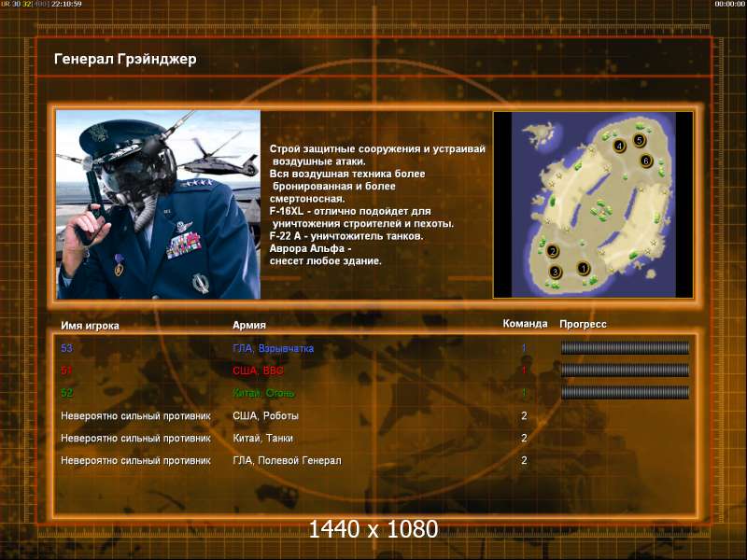Click the text line 'F-22 А - уничтожитель танков.'

345,236
